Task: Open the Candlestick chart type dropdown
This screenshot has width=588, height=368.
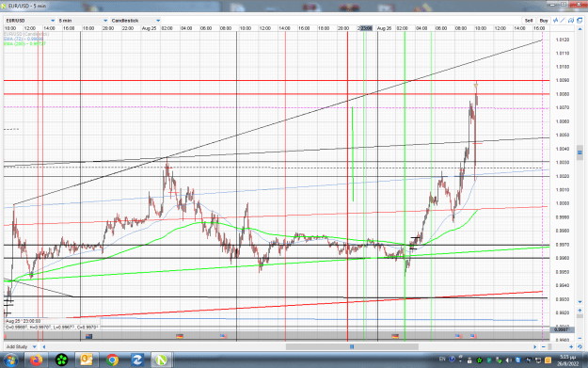Action: coord(135,21)
